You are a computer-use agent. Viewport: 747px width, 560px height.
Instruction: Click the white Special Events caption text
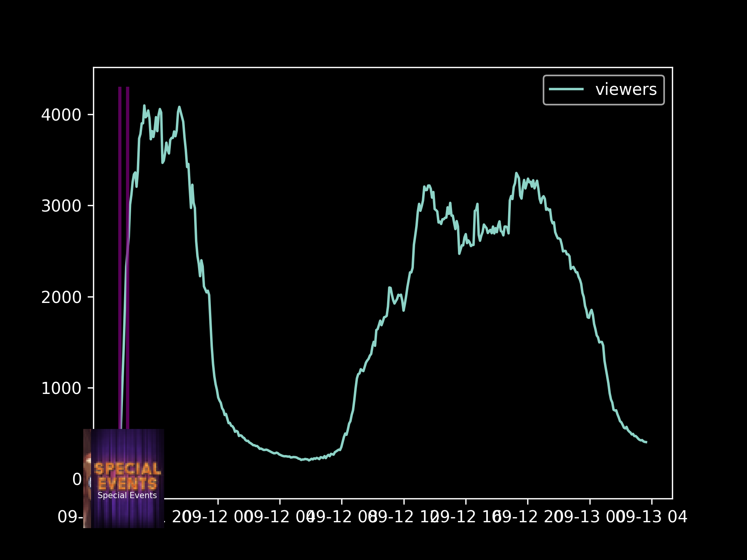(x=127, y=495)
